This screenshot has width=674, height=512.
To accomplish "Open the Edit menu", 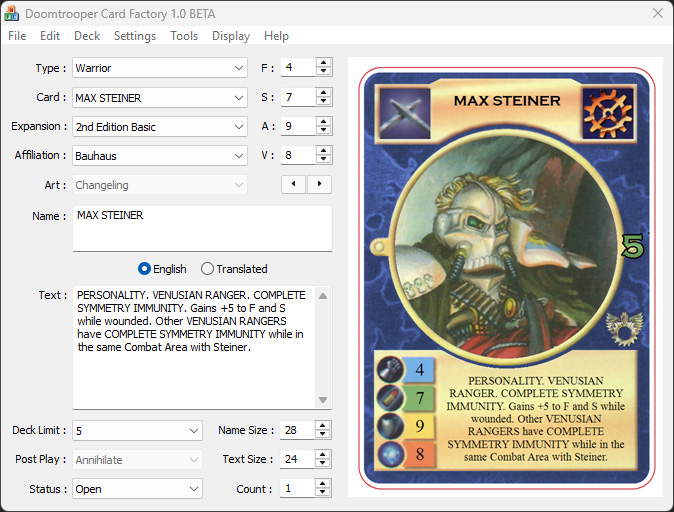I will coord(50,36).
